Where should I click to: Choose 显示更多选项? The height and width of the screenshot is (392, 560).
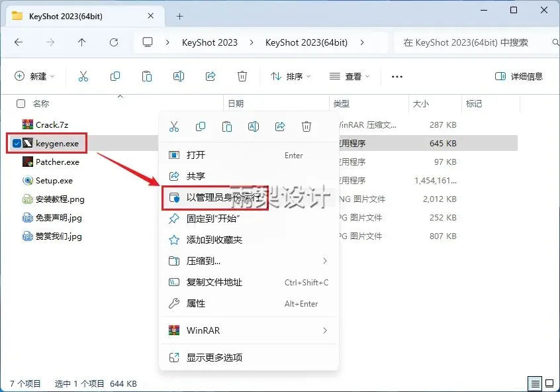point(249,358)
